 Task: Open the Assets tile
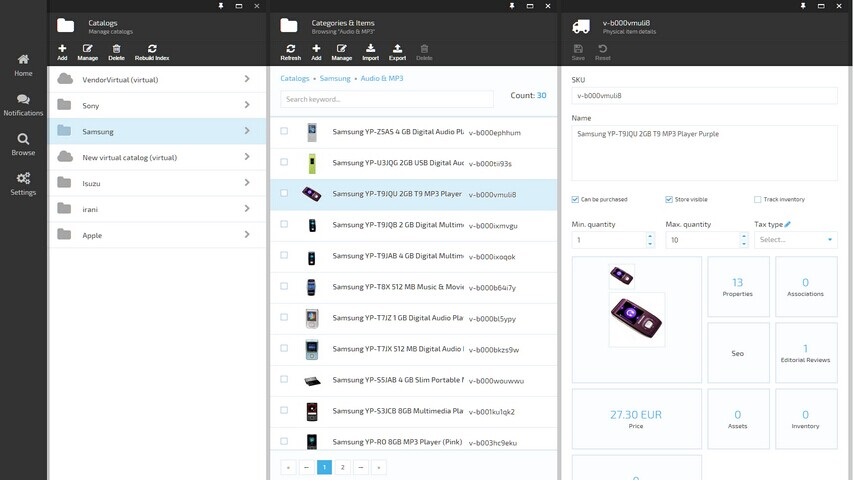point(738,418)
